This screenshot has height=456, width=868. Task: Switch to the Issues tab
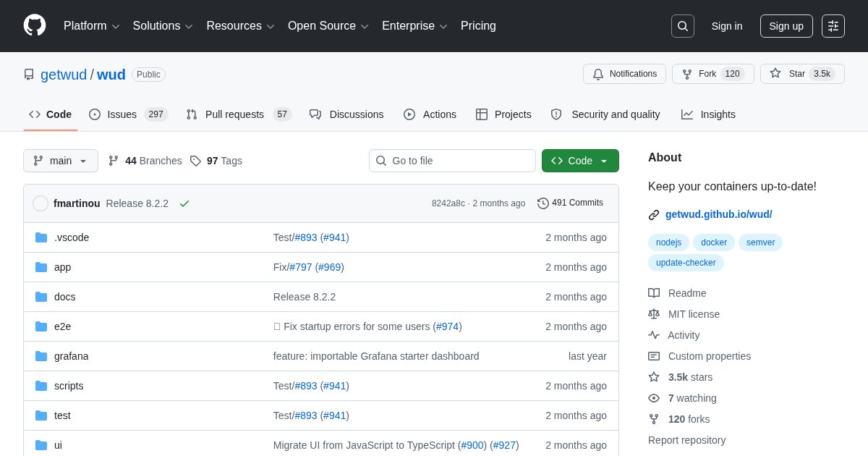[x=129, y=114]
